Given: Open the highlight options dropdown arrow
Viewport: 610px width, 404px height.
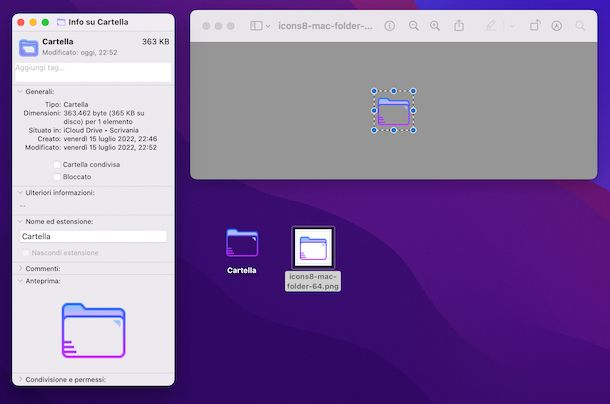Looking at the screenshot, I should click(x=512, y=26).
